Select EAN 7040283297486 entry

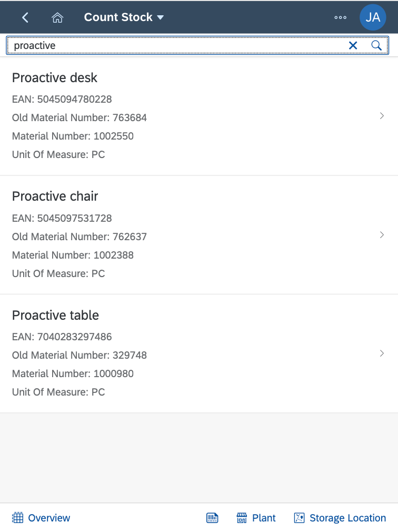click(x=62, y=337)
